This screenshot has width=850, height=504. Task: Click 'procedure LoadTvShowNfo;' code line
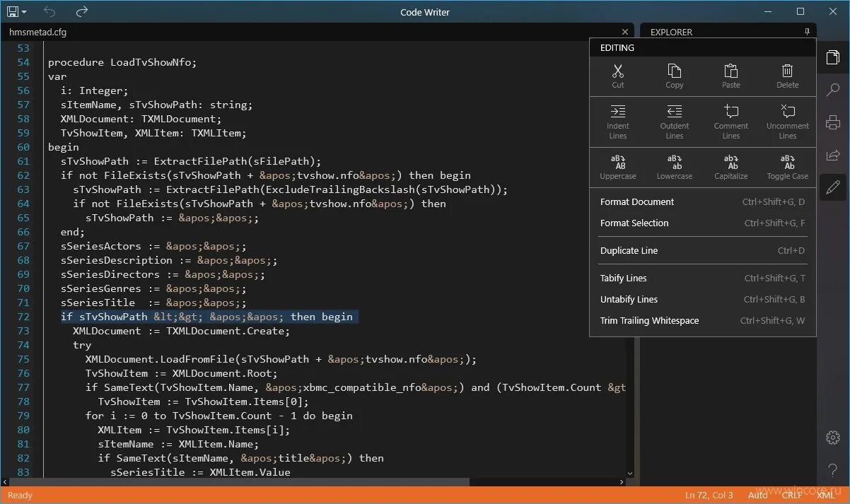tap(122, 62)
